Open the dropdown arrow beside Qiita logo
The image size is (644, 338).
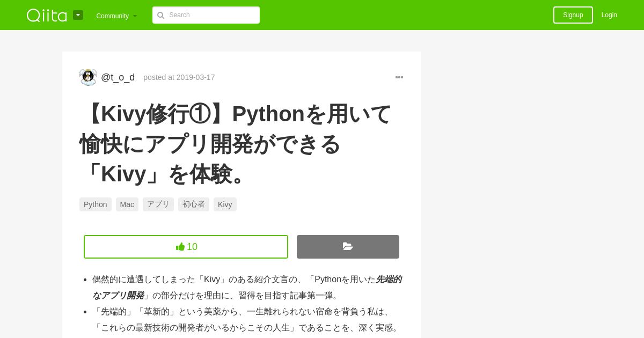pyautogui.click(x=78, y=15)
